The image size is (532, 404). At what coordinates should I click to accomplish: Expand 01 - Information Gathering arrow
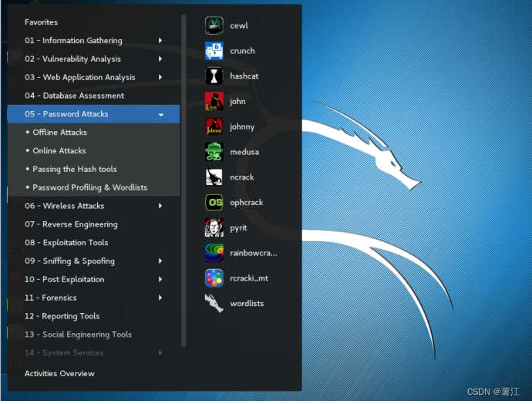click(x=160, y=40)
